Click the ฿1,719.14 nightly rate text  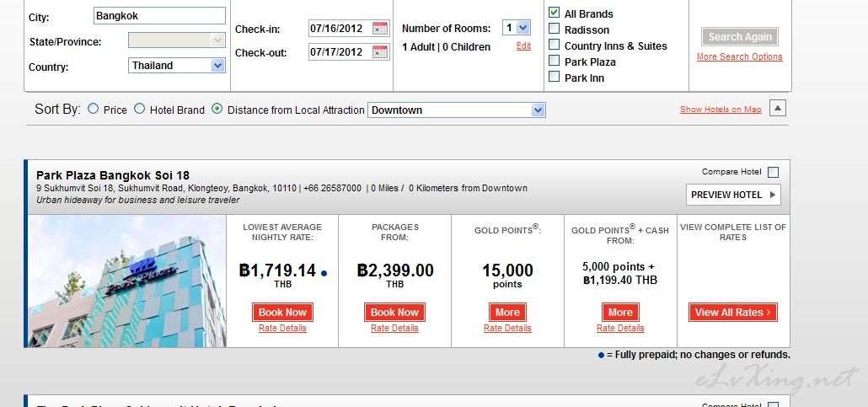[278, 270]
